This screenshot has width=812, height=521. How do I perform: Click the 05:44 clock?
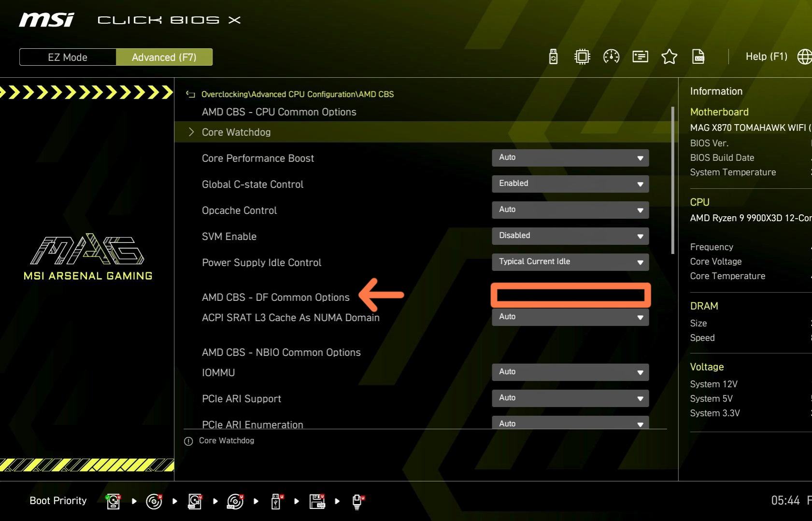point(785,501)
